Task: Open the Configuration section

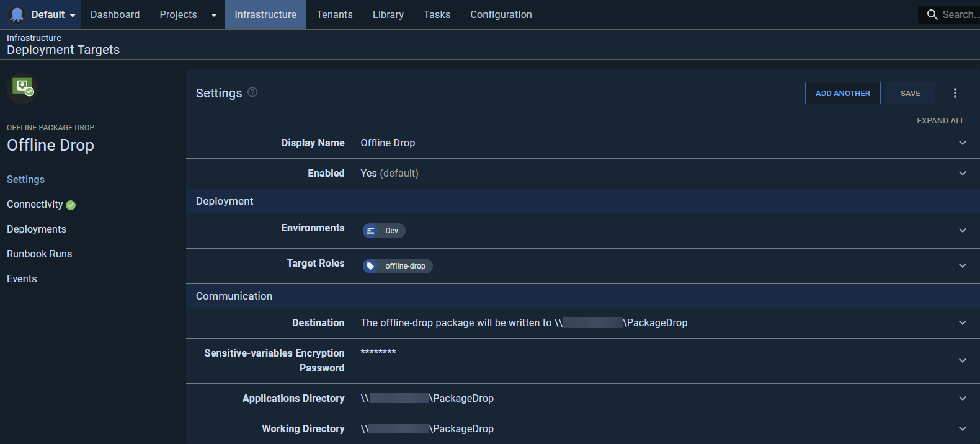Action: tap(501, 14)
